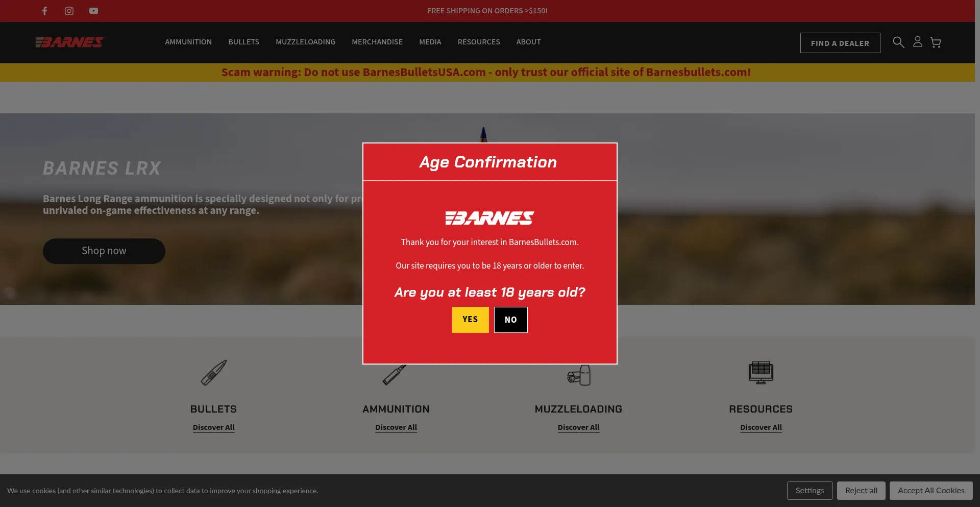
Task: Click the Muzzleloading category icon
Action: pos(578,375)
